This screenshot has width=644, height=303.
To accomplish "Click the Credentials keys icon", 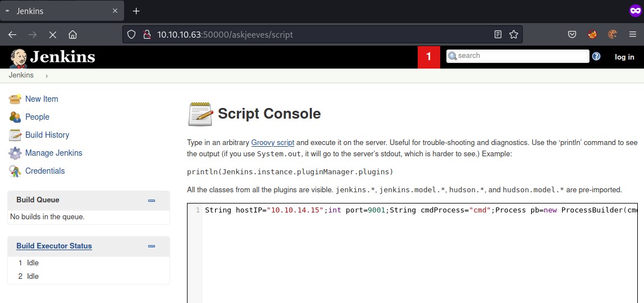I will coord(15,171).
